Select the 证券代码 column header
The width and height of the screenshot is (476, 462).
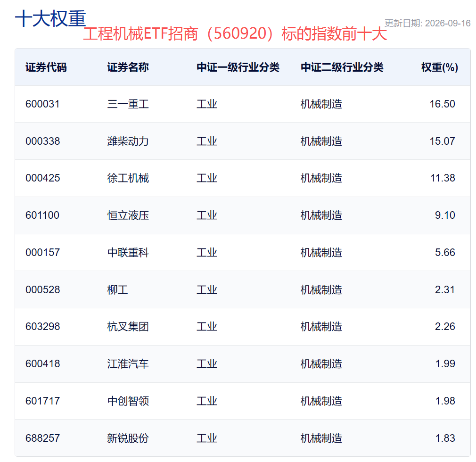click(x=46, y=67)
